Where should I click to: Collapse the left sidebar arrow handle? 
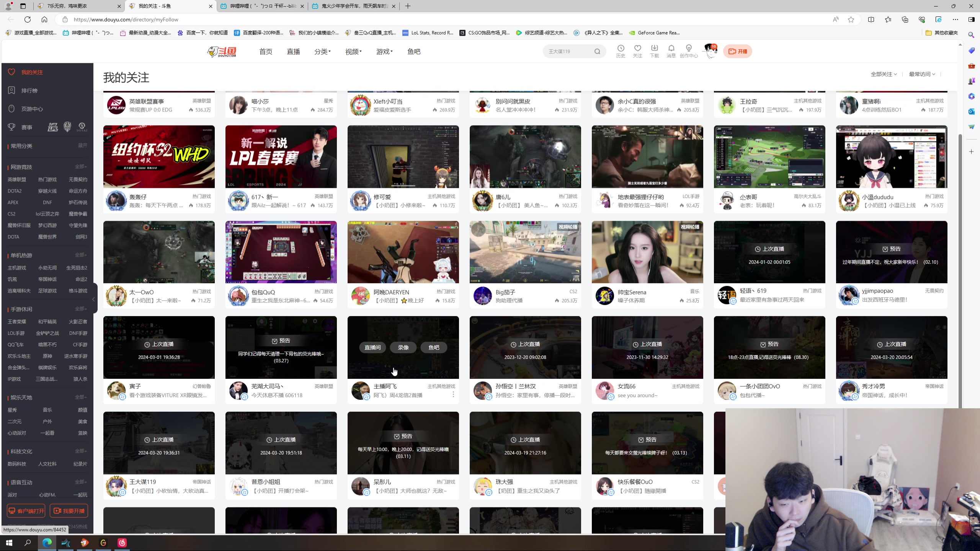click(94, 299)
